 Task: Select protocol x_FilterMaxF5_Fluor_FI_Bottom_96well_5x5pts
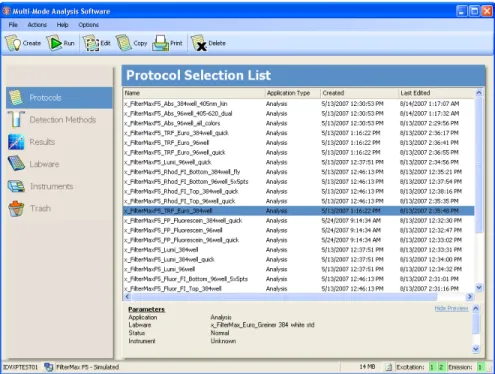299,279
